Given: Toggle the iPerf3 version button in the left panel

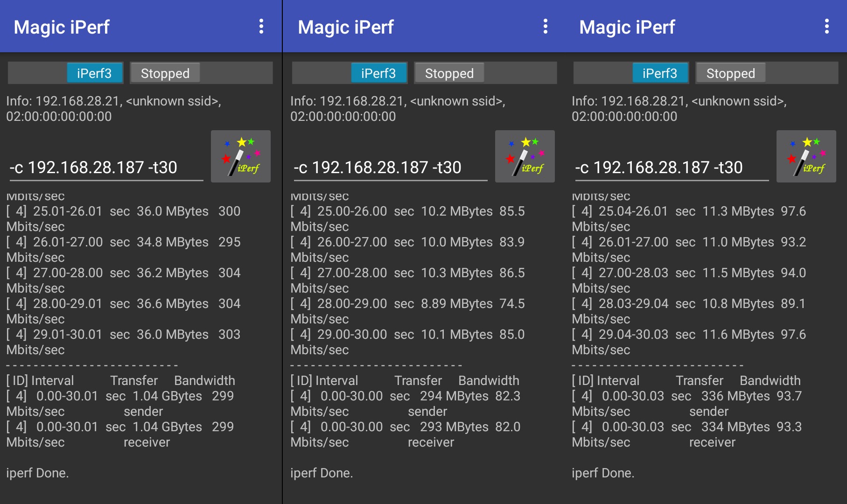Looking at the screenshot, I should 95,73.
